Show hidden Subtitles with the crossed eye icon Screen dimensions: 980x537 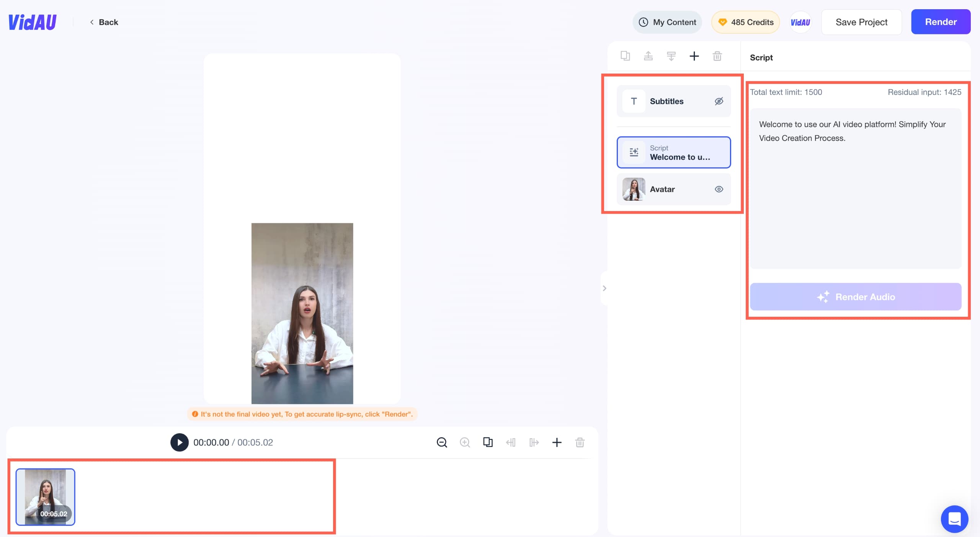719,101
